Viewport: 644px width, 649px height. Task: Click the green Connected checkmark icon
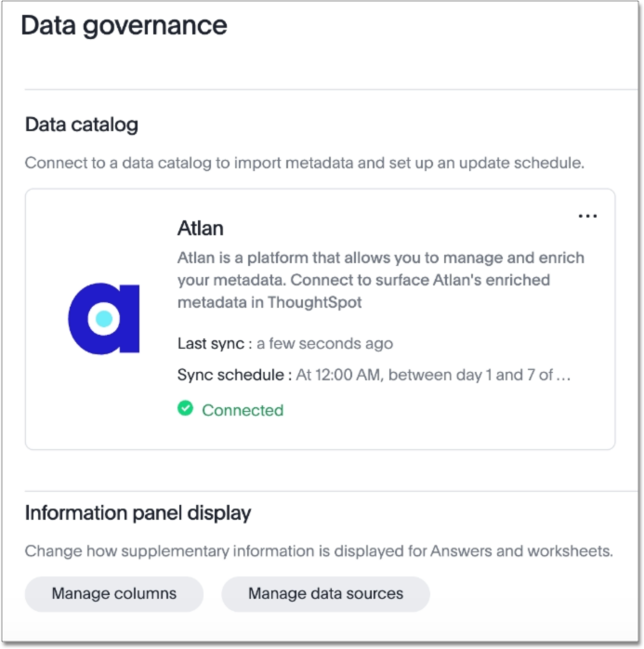point(186,409)
